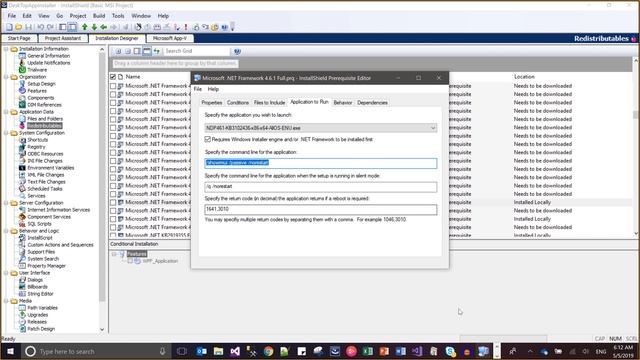Click the green back arrow toolbar icon
Screen dimensions: 640x360
(104, 27)
